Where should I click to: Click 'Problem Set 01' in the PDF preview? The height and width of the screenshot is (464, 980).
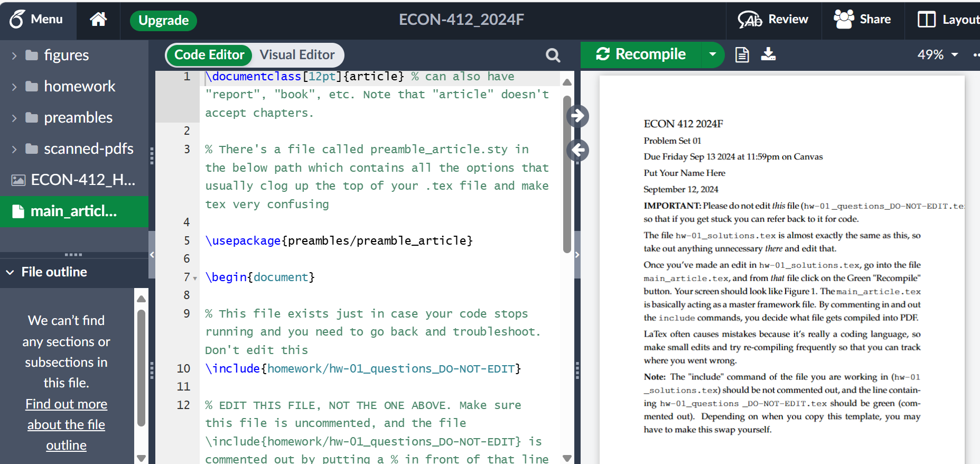click(x=672, y=141)
